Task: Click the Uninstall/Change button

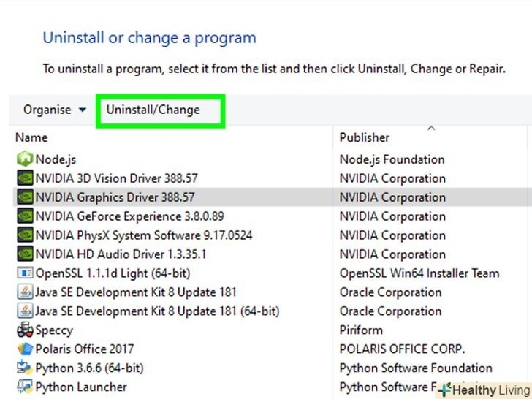Action: click(153, 110)
